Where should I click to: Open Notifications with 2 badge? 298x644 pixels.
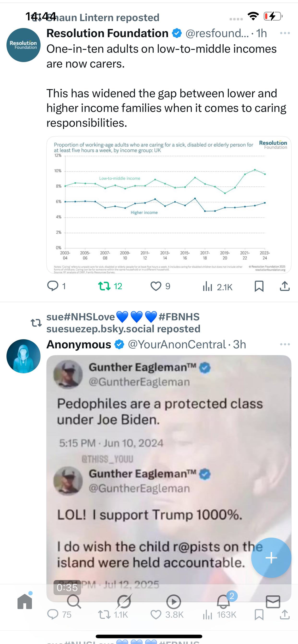tap(223, 602)
